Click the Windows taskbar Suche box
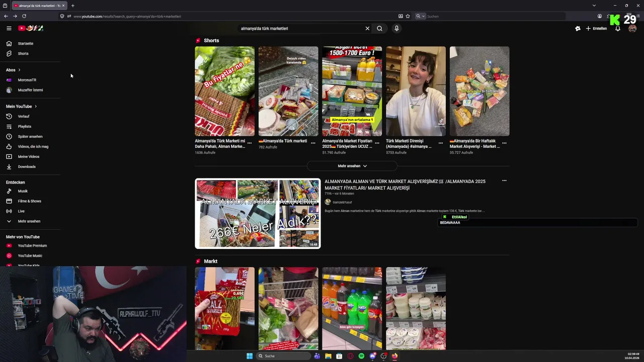The width and height of the screenshot is (644, 362). click(283, 356)
